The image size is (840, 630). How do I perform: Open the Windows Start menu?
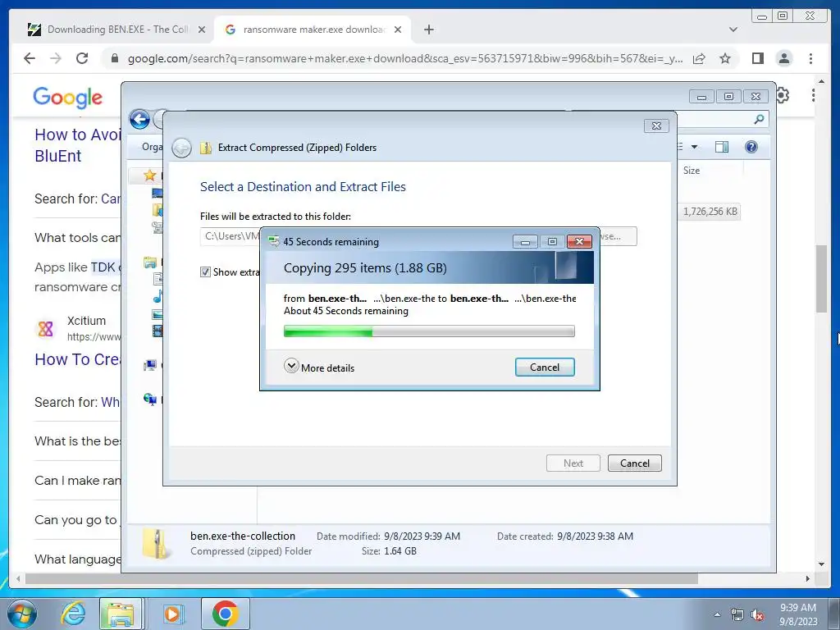(21, 614)
